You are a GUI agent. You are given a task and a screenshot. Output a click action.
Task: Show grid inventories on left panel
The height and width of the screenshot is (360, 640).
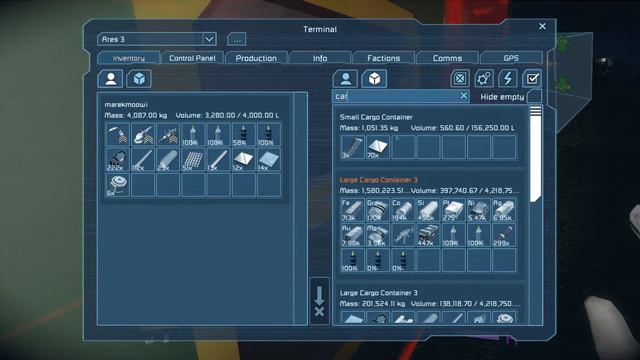click(x=139, y=78)
